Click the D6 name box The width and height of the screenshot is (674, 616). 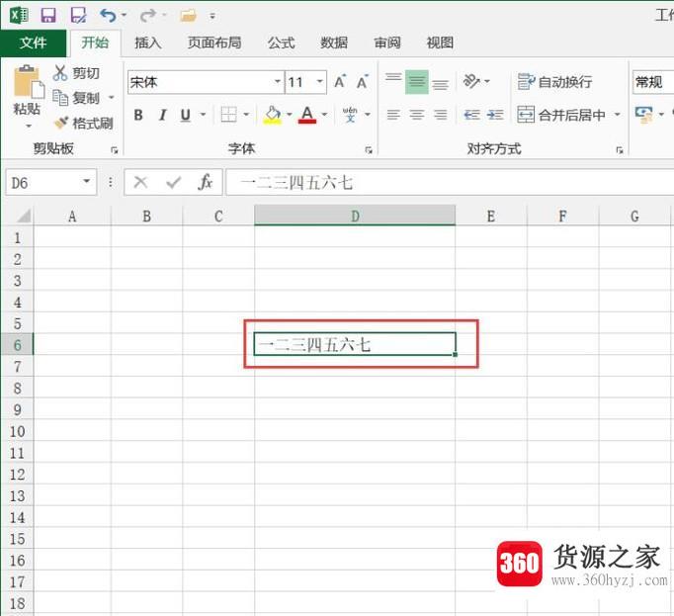(50, 182)
